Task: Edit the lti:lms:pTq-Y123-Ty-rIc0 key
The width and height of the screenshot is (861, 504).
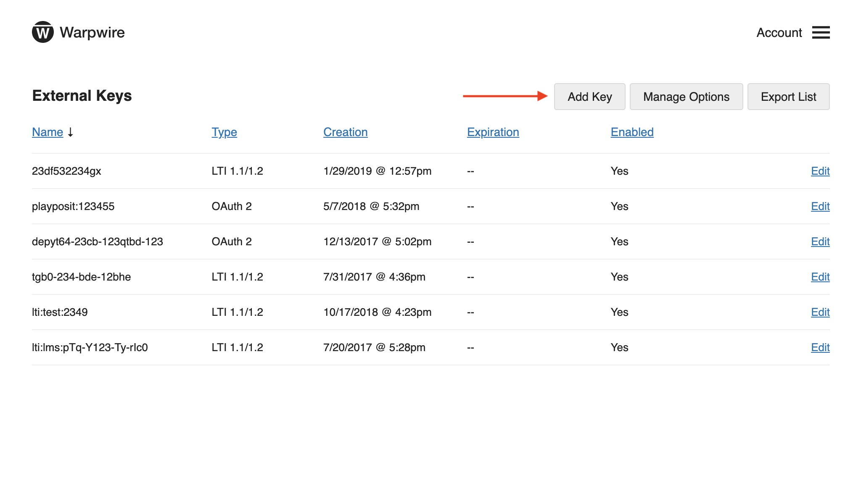Action: coord(819,347)
